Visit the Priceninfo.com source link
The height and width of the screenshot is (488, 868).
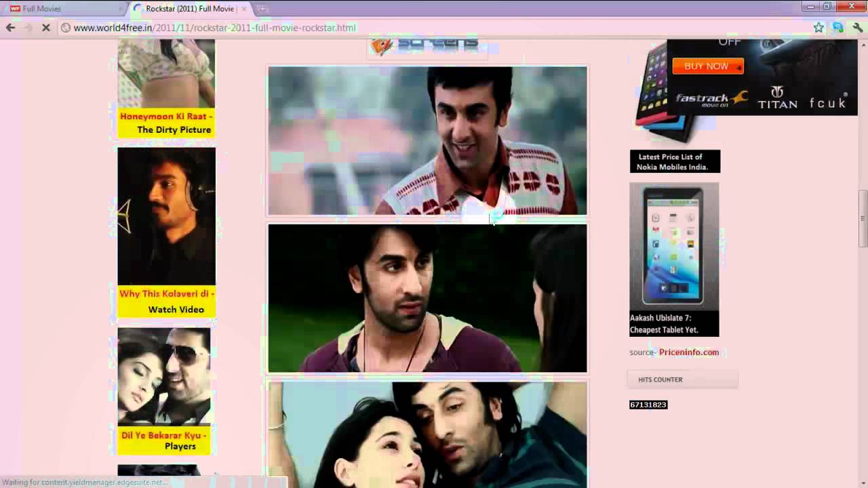point(688,352)
